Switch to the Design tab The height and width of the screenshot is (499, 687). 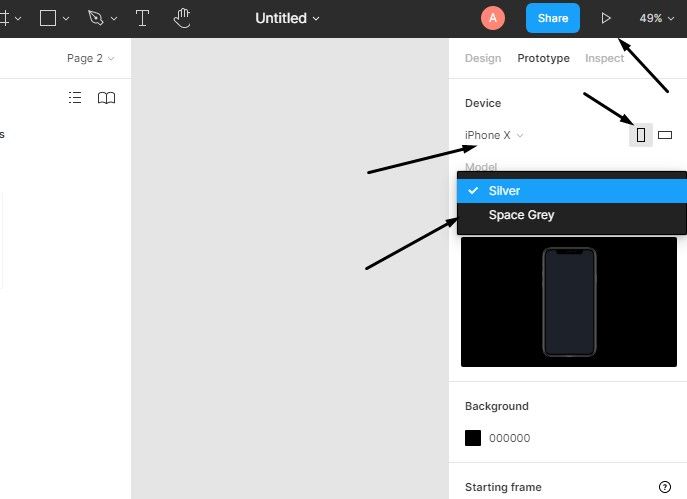(x=483, y=58)
